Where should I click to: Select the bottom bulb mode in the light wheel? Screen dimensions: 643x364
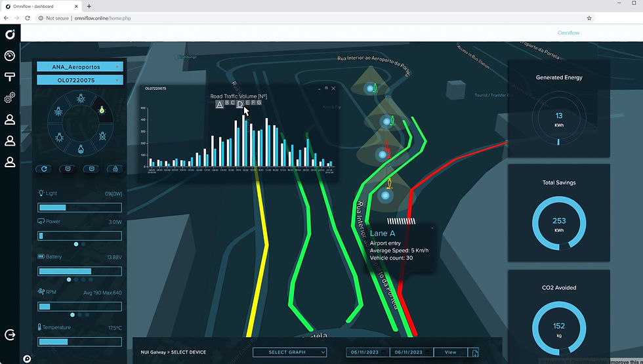[x=81, y=148]
